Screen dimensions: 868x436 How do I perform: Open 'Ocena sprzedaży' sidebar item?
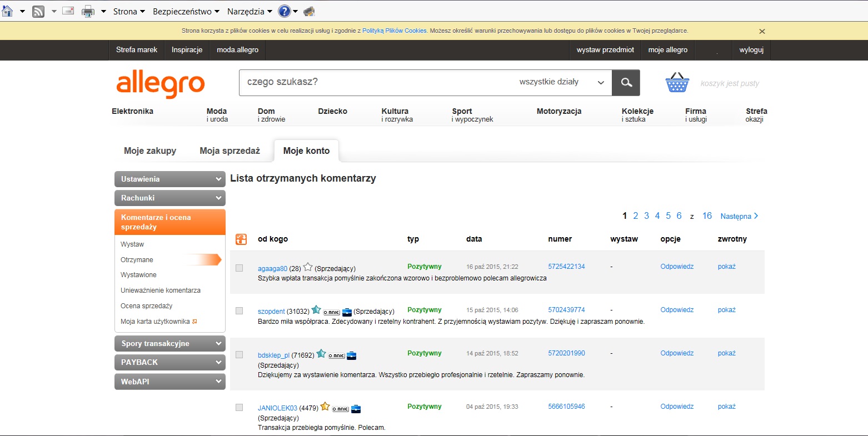146,306
